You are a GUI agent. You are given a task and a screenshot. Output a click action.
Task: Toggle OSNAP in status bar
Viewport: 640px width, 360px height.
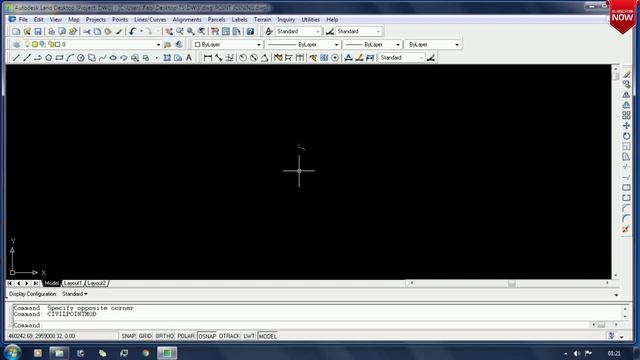(207, 336)
